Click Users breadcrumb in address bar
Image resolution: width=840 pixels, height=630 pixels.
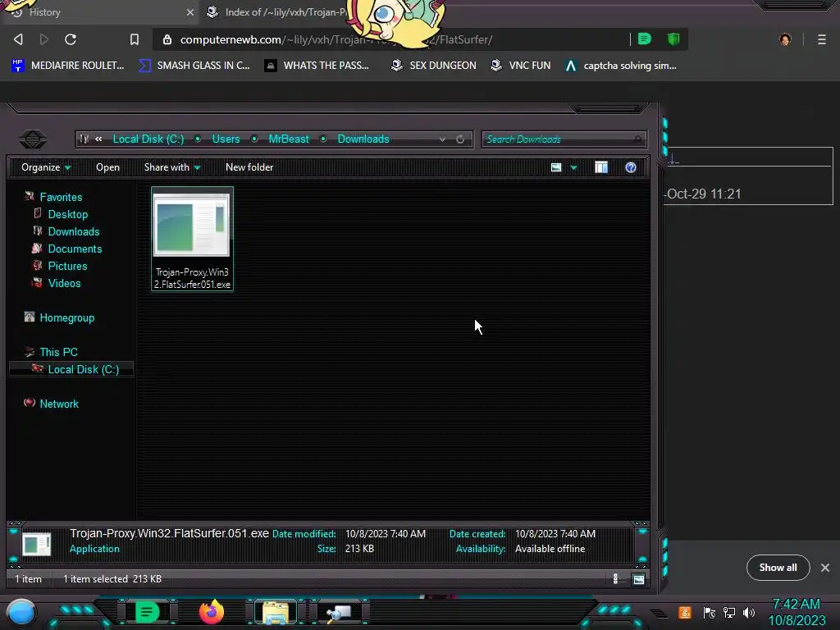pyautogui.click(x=226, y=139)
